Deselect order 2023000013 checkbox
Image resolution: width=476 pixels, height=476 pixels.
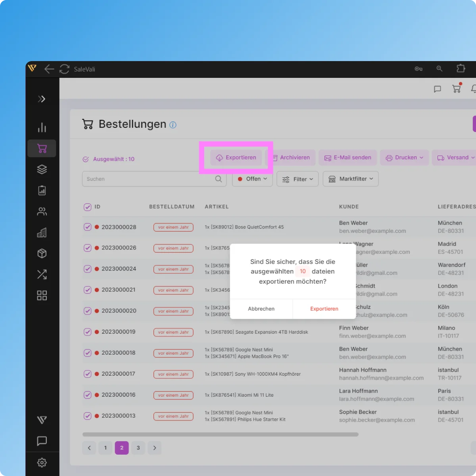pos(88,416)
